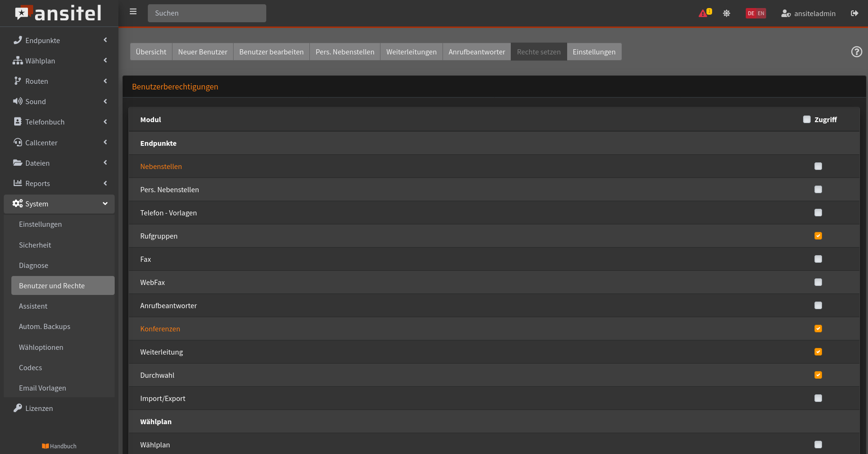Open the Handbuch book icon

click(x=45, y=446)
